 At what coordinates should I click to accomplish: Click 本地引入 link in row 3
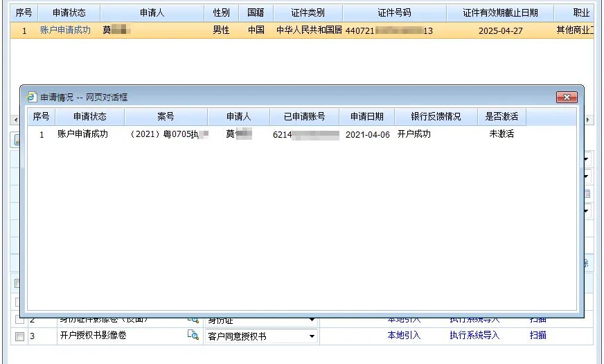click(404, 335)
